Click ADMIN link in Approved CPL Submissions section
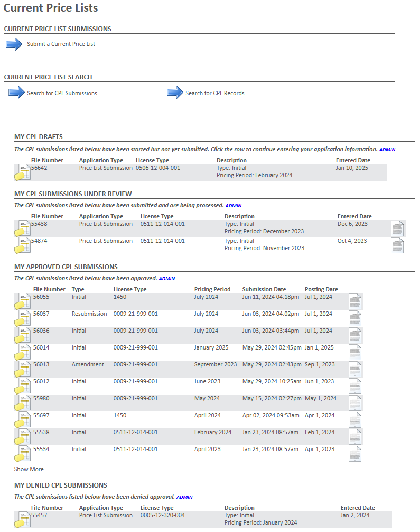This screenshot has width=420, height=532. click(167, 279)
